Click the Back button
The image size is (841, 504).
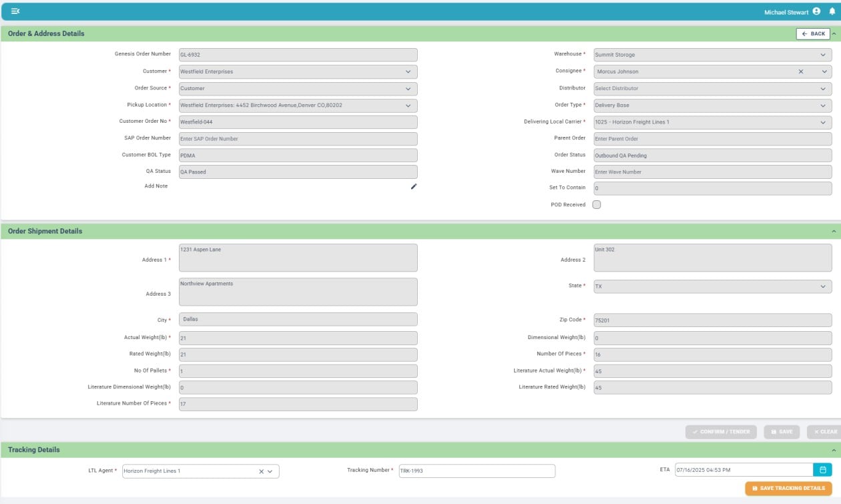(x=813, y=33)
